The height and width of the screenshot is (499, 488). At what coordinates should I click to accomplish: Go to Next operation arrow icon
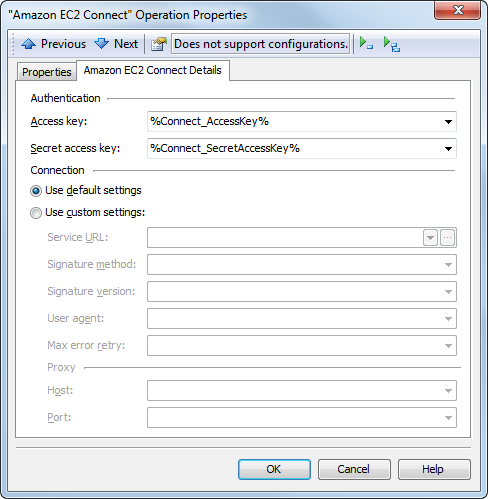click(x=101, y=44)
